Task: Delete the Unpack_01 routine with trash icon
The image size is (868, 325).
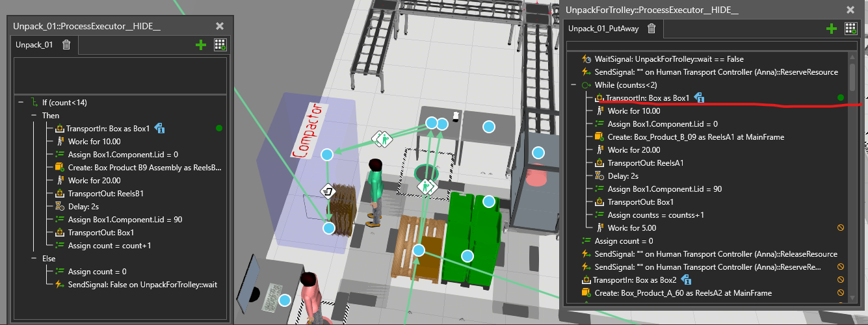Action: coord(66,44)
